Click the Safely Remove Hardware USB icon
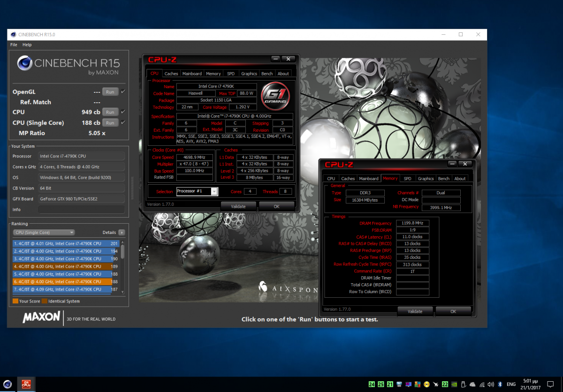Image resolution: width=563 pixels, height=392 pixels. (463, 384)
